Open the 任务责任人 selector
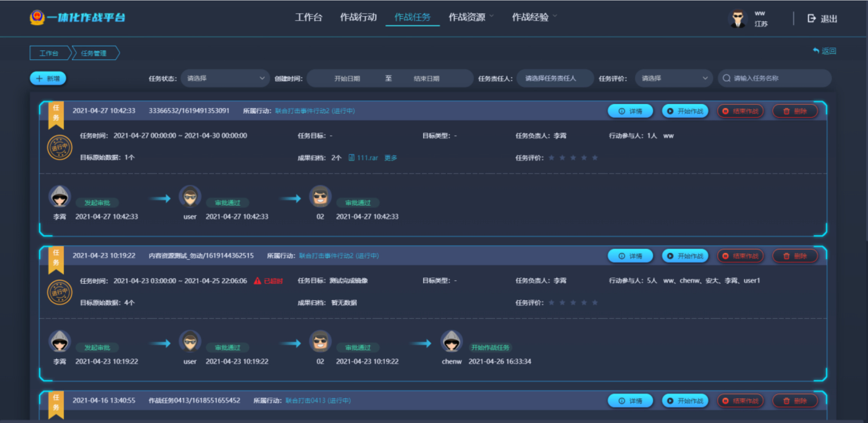 [555, 78]
